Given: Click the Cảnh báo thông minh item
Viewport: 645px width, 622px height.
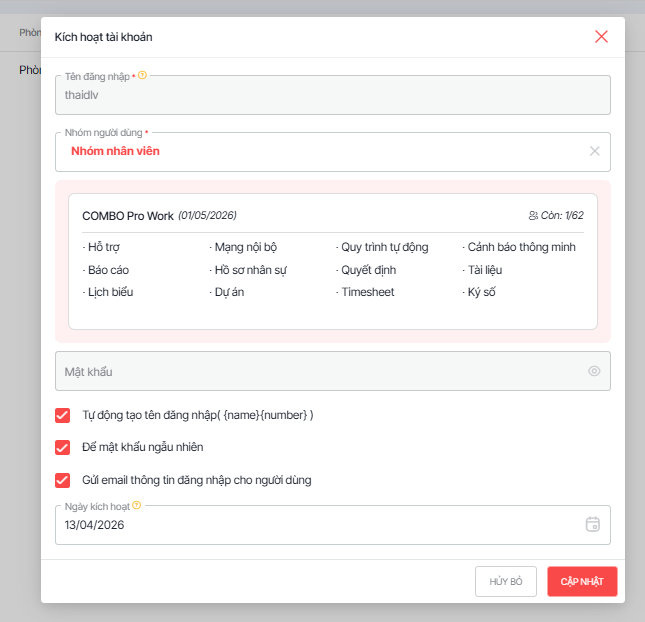Looking at the screenshot, I should [521, 247].
